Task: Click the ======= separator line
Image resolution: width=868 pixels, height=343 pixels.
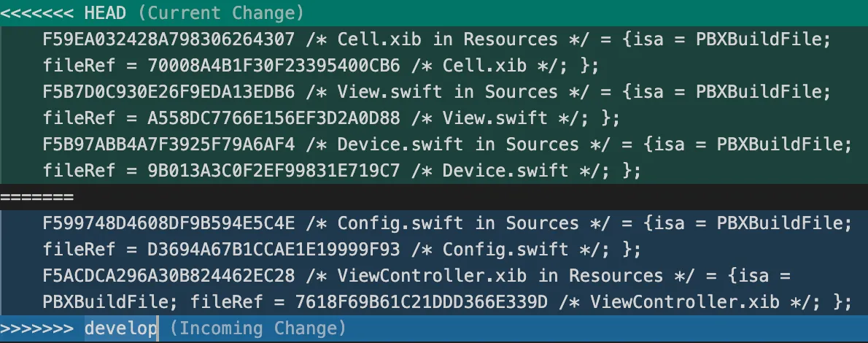Action: (x=434, y=197)
